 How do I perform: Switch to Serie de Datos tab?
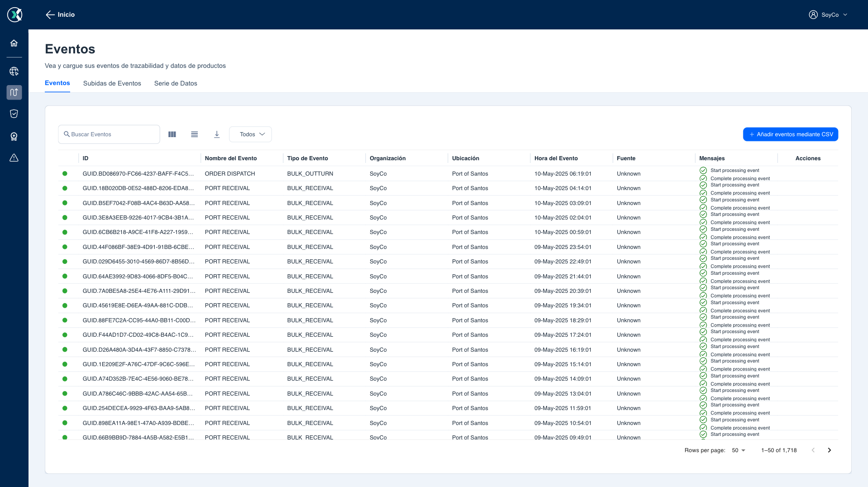pos(176,83)
